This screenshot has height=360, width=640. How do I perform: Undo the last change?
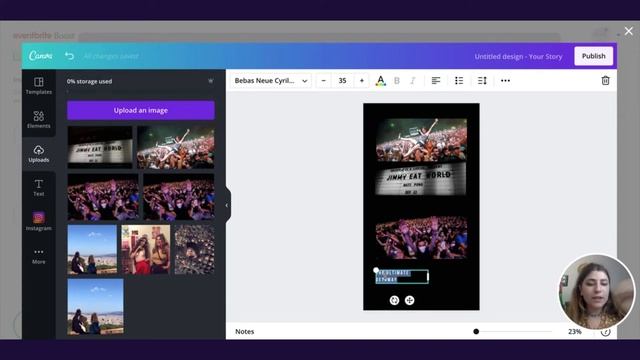click(x=69, y=56)
